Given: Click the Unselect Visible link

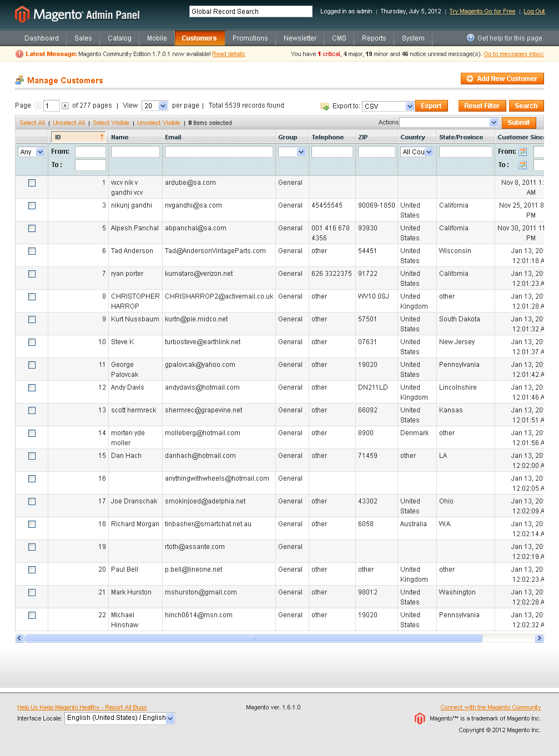Looking at the screenshot, I should tap(159, 123).
